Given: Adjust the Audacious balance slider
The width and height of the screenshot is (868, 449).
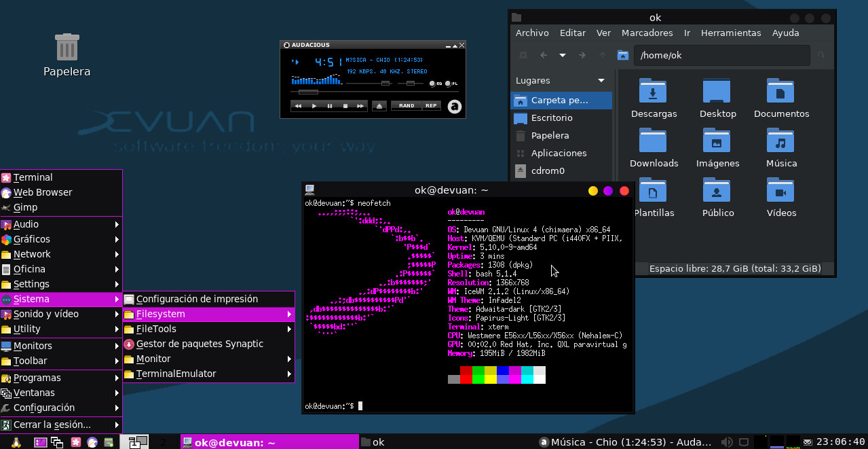Looking at the screenshot, I should [x=410, y=84].
